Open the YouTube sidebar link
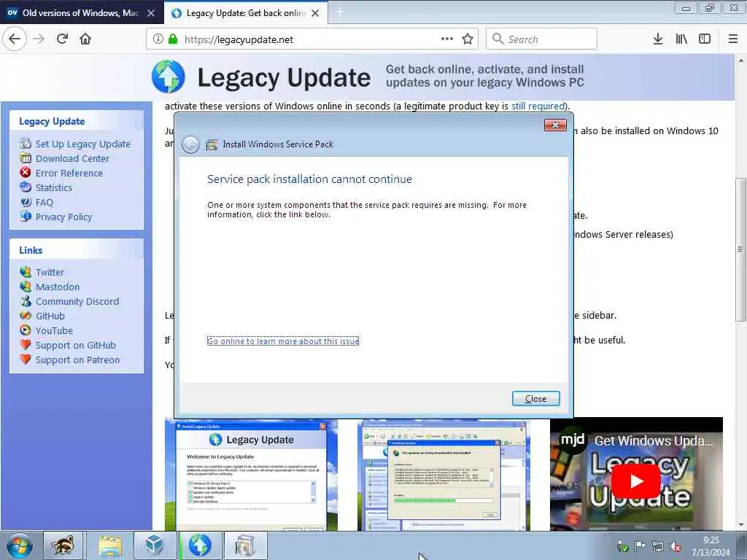This screenshot has height=560, width=747. click(x=54, y=330)
